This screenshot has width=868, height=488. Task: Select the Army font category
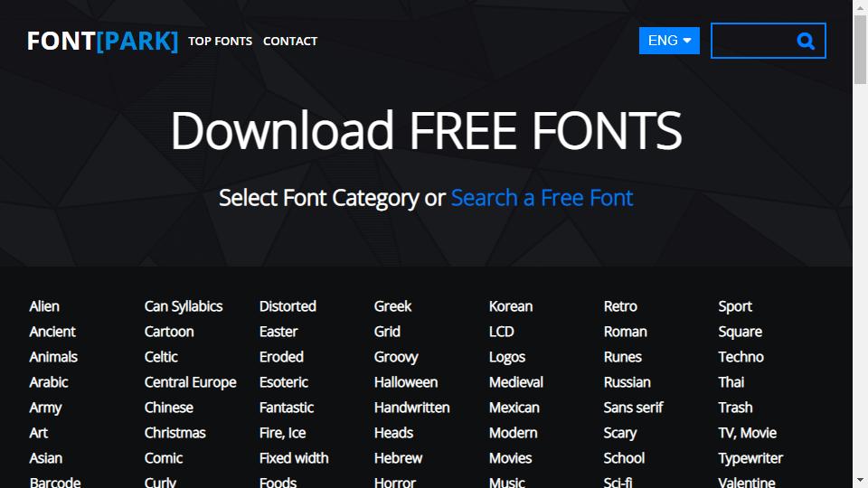[x=45, y=408]
